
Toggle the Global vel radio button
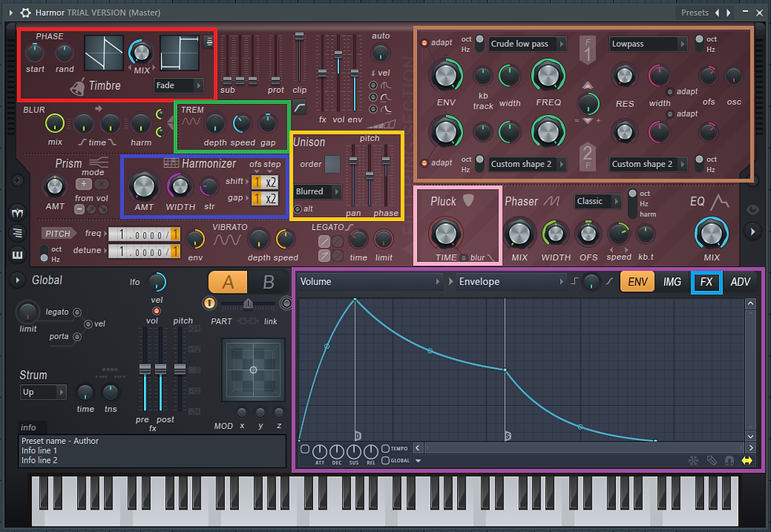click(x=88, y=323)
